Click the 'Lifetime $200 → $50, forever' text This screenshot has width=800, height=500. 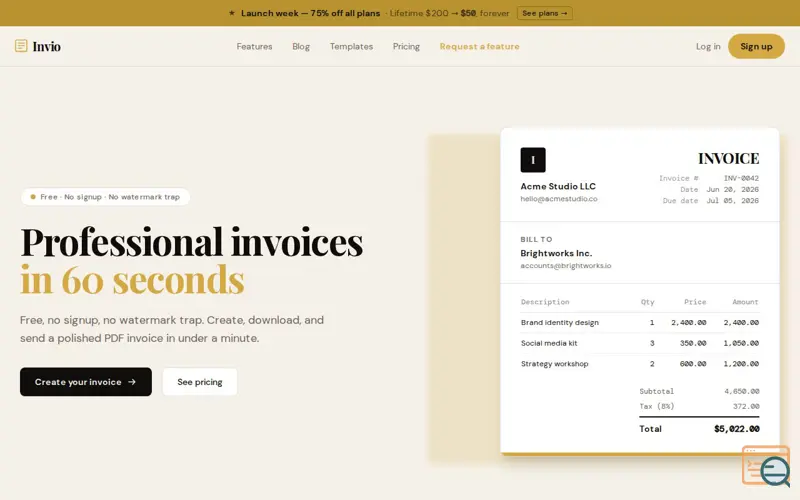(449, 13)
